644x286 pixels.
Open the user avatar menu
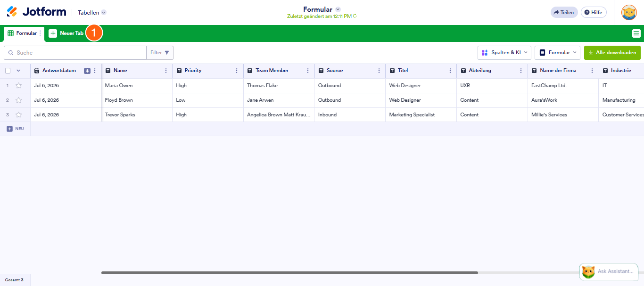(629, 12)
